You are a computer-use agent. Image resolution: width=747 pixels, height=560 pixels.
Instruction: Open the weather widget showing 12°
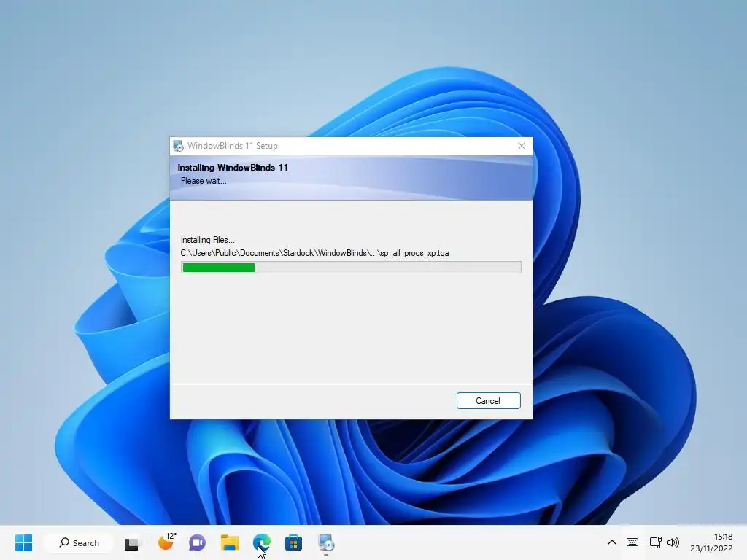(167, 542)
